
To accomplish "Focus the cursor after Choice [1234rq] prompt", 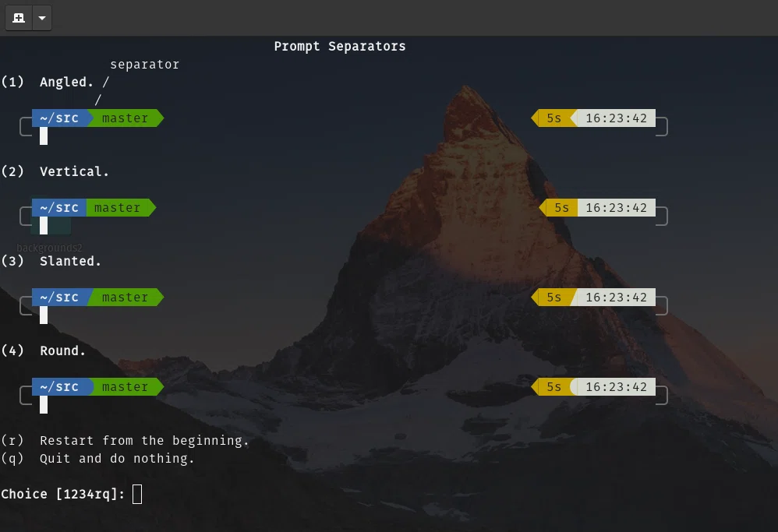I will [x=137, y=495].
